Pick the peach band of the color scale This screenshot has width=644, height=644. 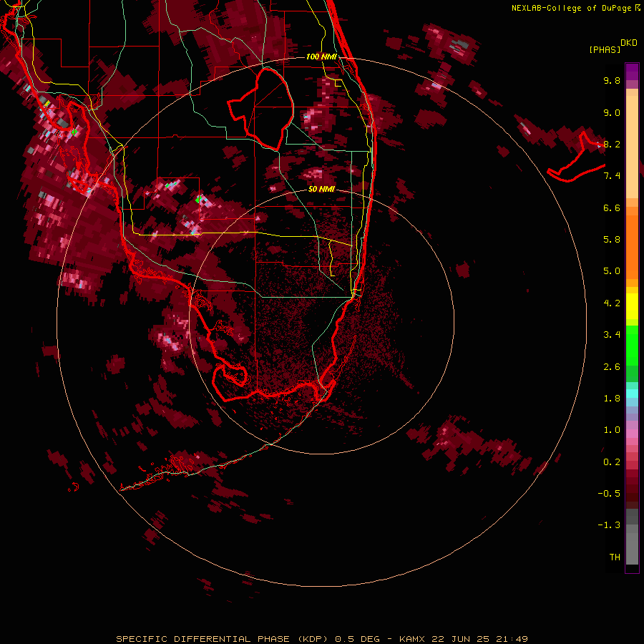click(632, 146)
